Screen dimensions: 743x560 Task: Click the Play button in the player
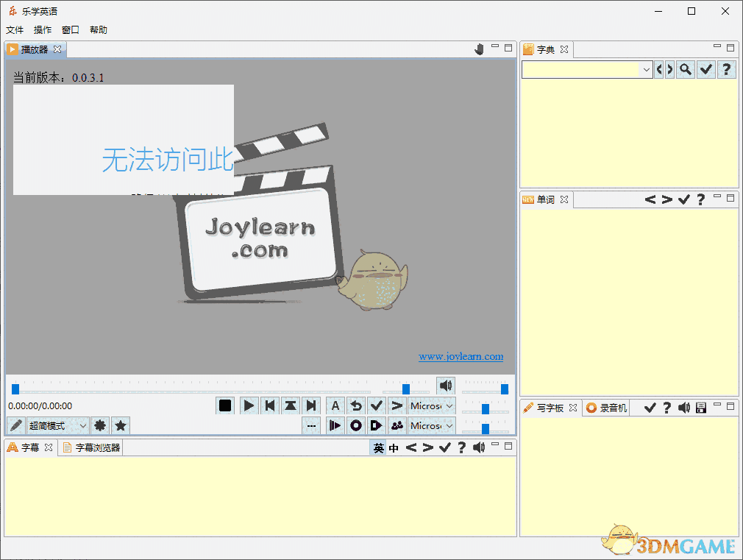point(249,405)
